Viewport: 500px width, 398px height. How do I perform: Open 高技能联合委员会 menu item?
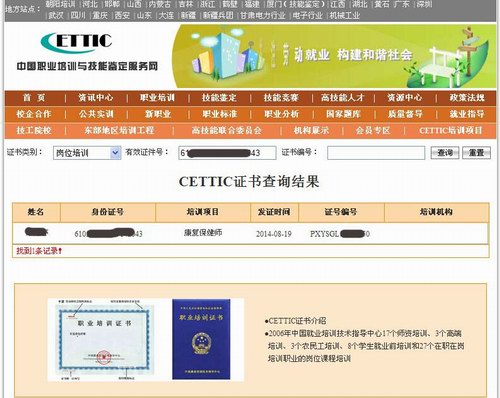[x=227, y=130]
